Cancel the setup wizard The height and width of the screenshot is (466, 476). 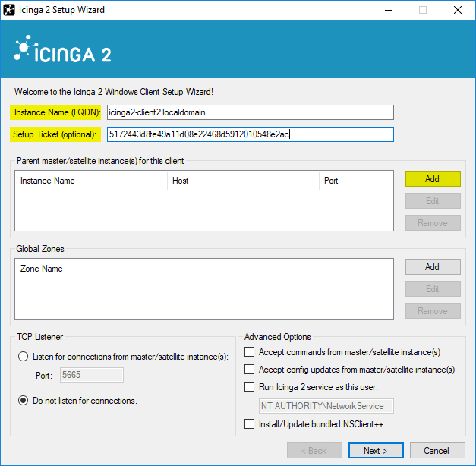click(437, 451)
